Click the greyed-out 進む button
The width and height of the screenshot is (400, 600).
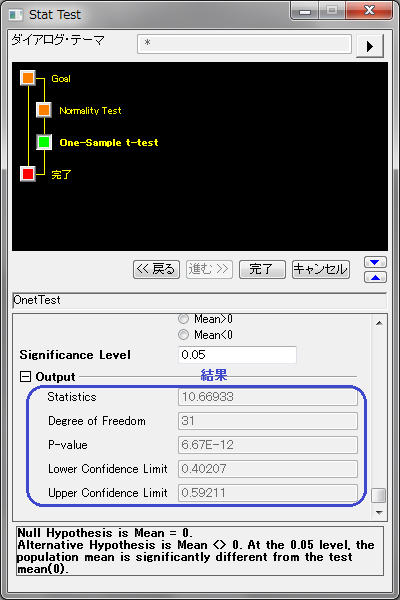coord(209,269)
